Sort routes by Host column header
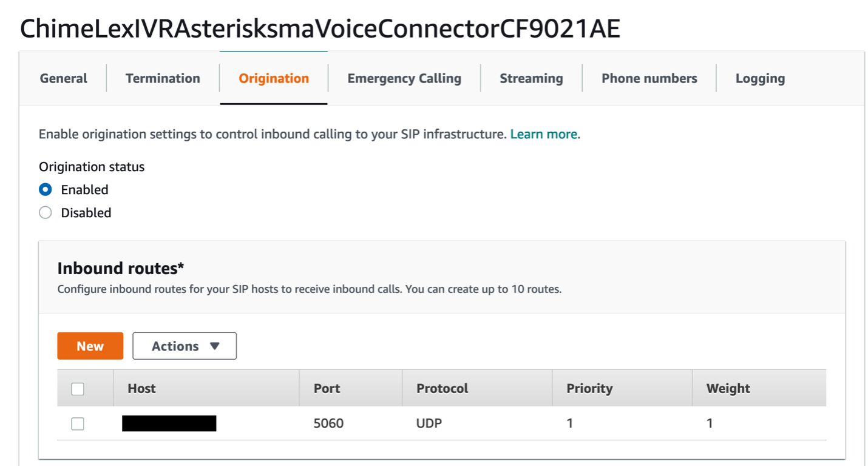 pyautogui.click(x=142, y=389)
